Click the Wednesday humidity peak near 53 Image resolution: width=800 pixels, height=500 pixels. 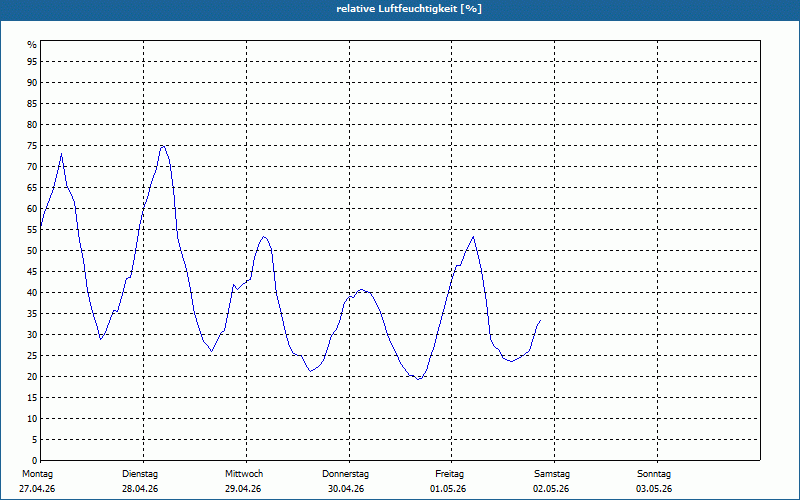pos(264,237)
